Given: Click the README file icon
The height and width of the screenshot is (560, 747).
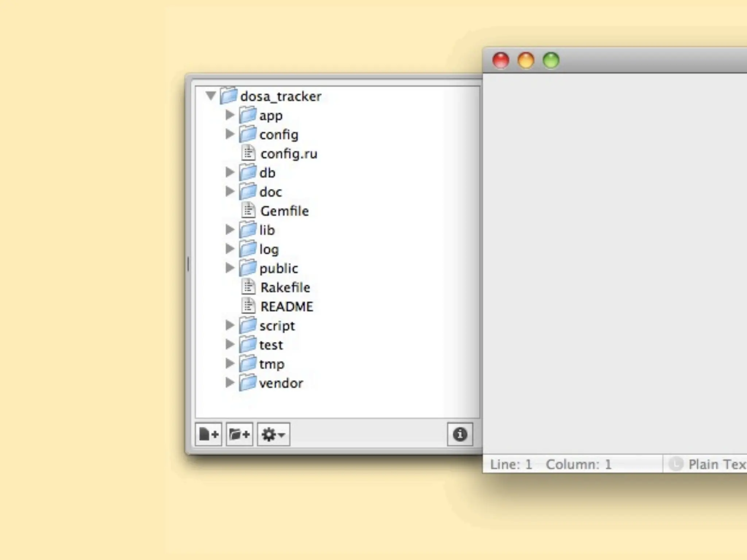Looking at the screenshot, I should [248, 306].
